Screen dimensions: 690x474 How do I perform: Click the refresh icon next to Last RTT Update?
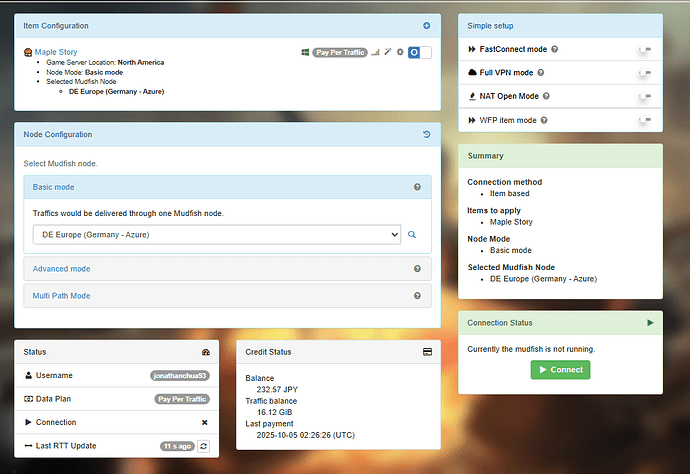pyautogui.click(x=203, y=445)
